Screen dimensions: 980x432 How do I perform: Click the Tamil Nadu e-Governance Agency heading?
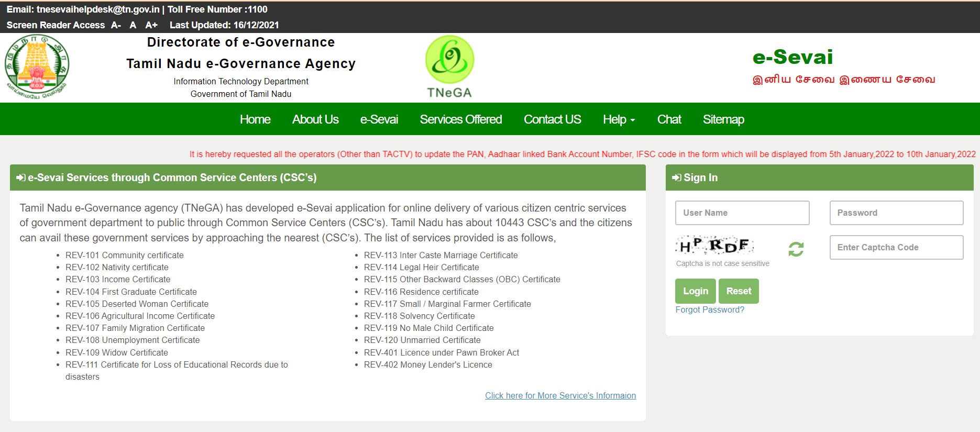241,63
